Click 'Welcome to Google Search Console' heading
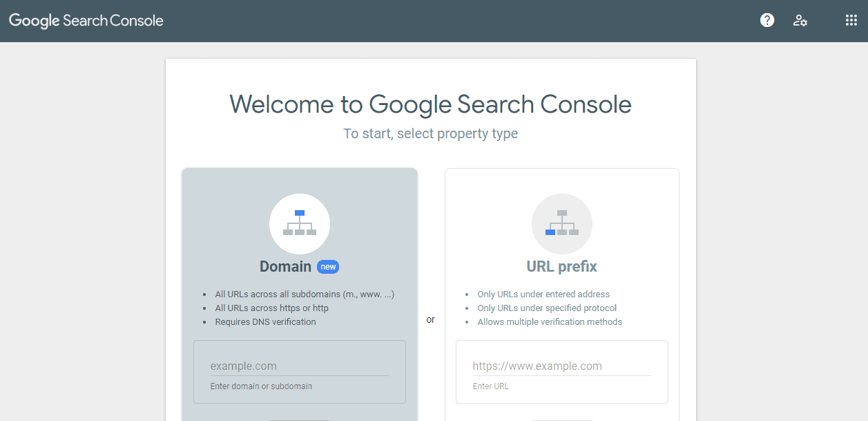 tap(431, 104)
